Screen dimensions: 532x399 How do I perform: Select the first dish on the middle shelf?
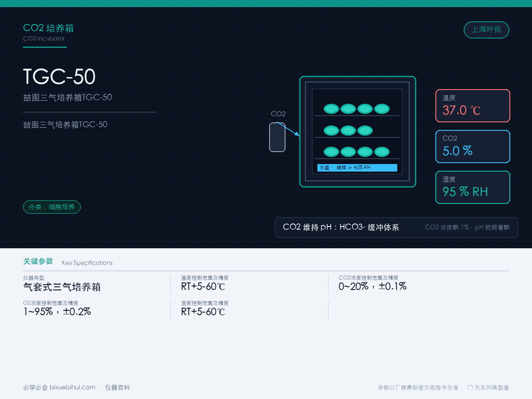click(x=331, y=130)
